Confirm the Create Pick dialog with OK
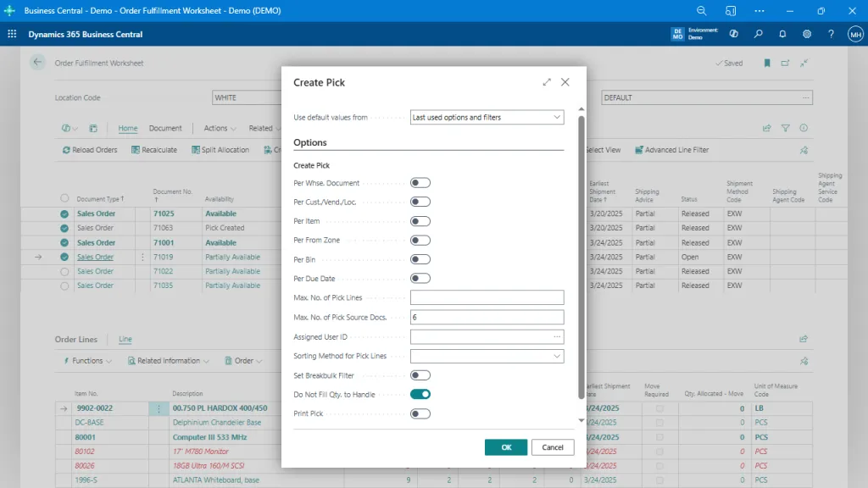 (x=506, y=446)
